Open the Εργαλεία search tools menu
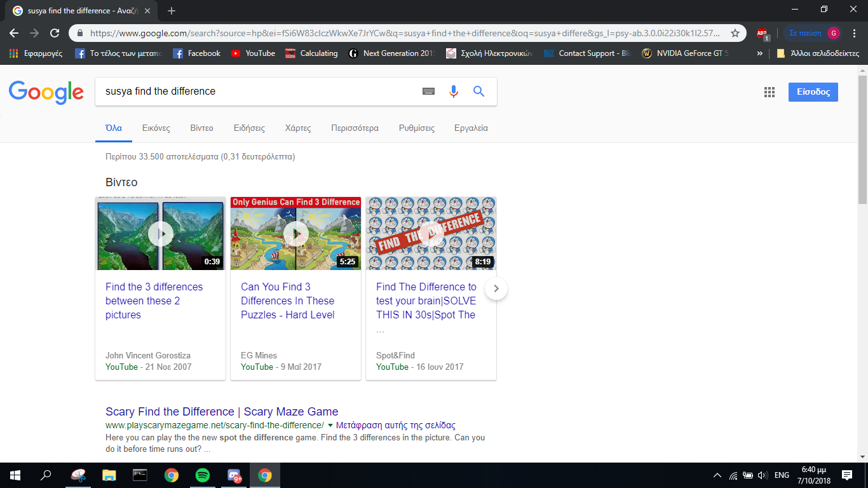This screenshot has width=868, height=488. [x=471, y=128]
